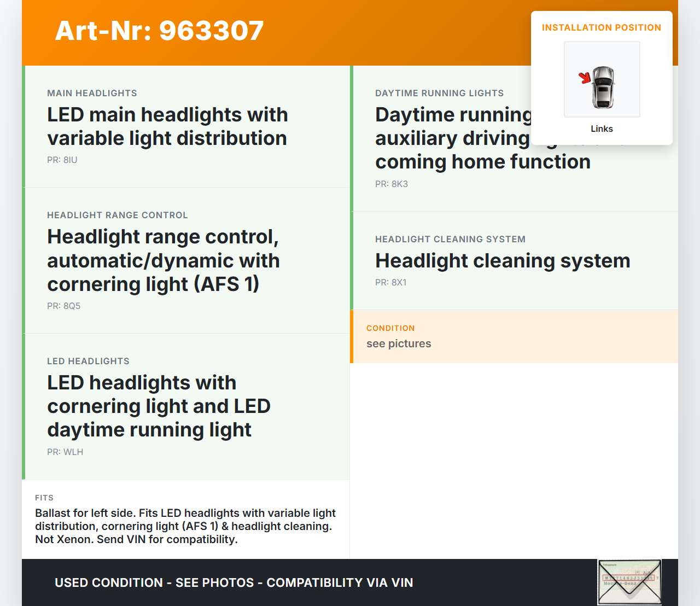This screenshot has width=700, height=606.
Task: Click the small "MAIN HEADLIGHTS" label
Action: coord(92,93)
